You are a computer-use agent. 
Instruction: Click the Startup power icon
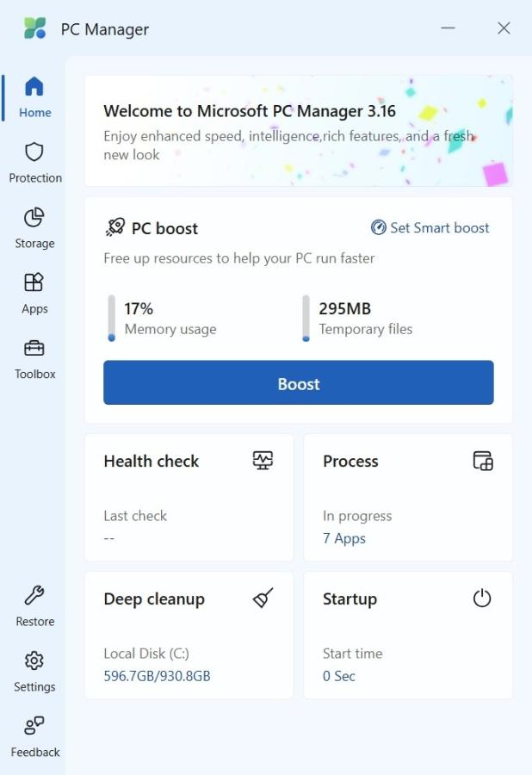482,598
